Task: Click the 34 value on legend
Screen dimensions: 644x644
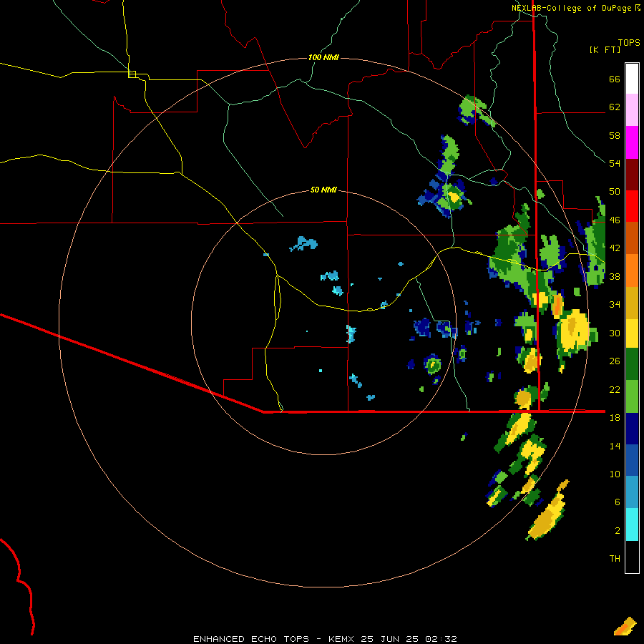Action: coord(615,305)
